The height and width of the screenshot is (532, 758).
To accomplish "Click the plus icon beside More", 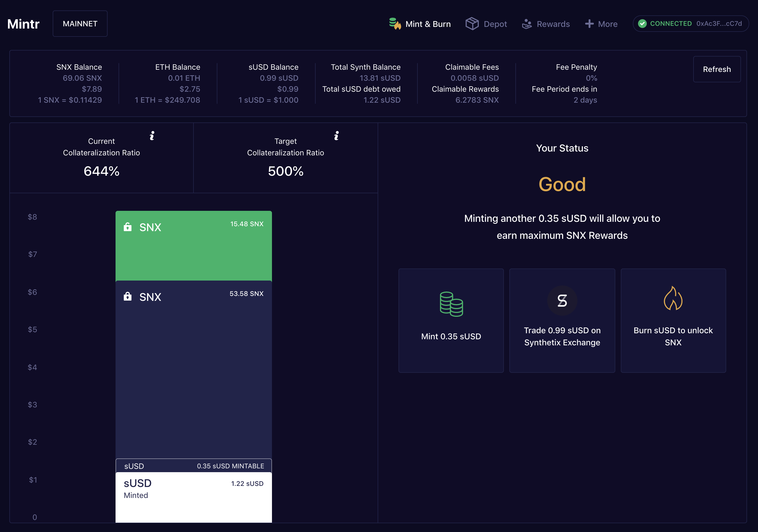I will coord(589,24).
